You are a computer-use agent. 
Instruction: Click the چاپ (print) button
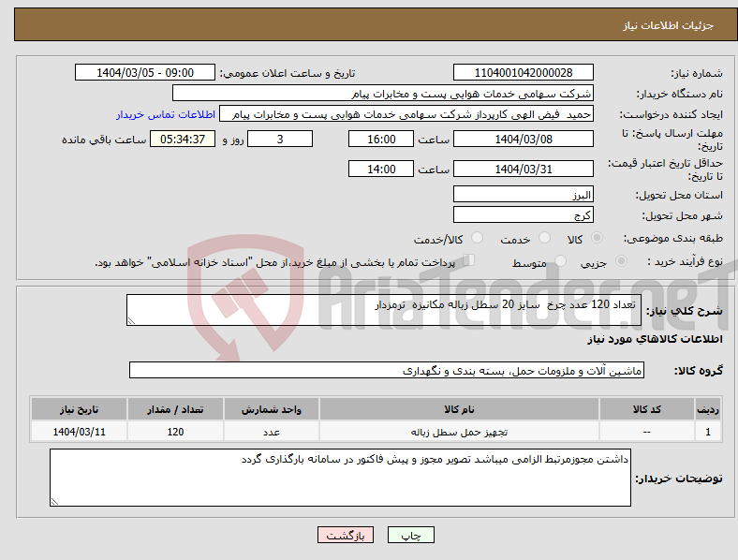pos(410,535)
